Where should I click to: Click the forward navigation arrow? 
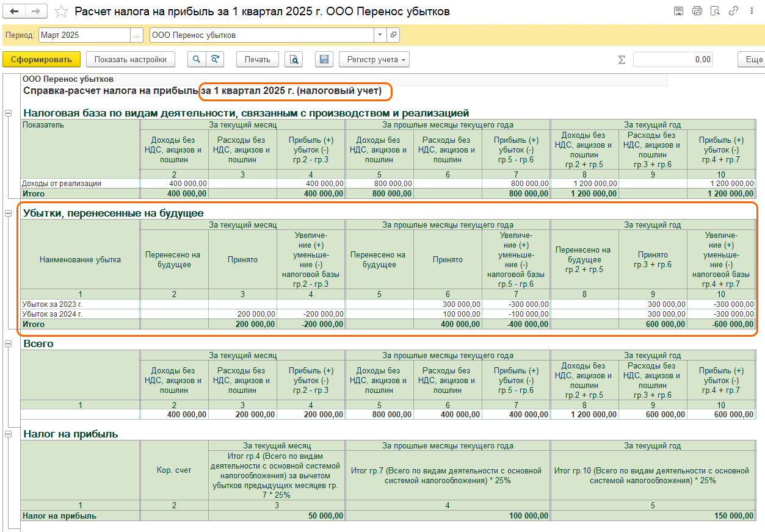36,12
